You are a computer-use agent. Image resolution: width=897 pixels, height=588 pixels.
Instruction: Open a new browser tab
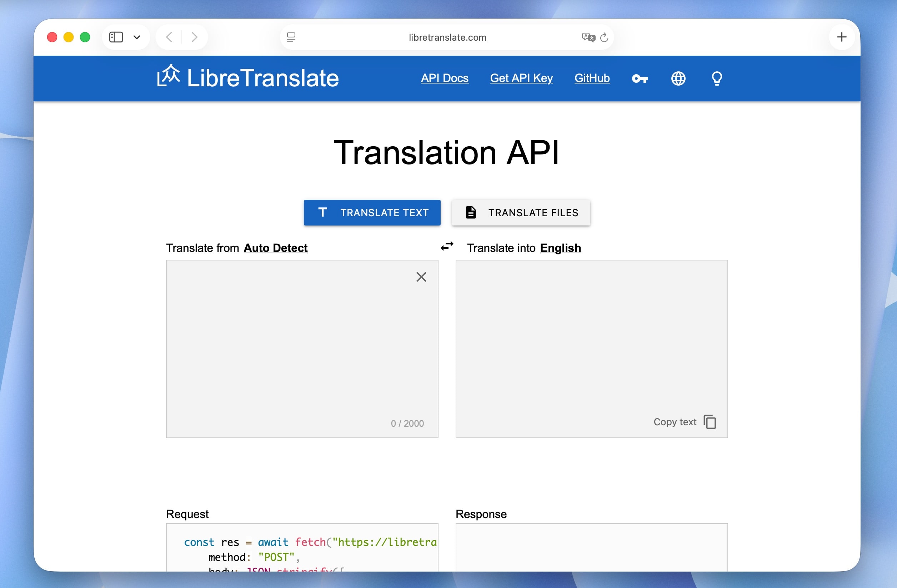coord(842,36)
